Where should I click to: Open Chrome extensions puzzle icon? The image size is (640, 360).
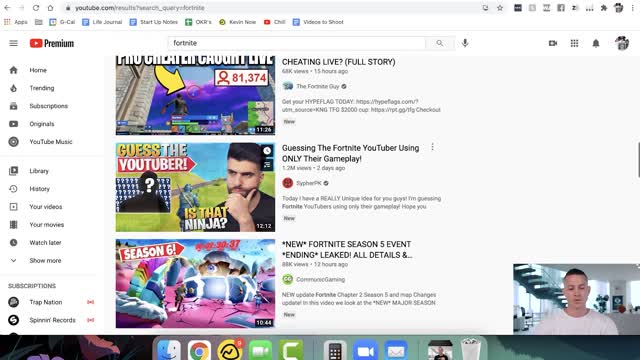tap(604, 8)
